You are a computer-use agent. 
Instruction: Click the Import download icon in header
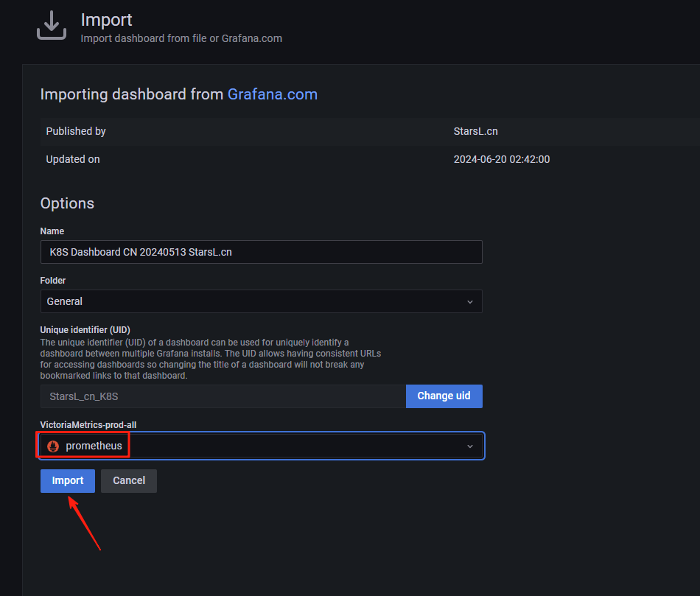click(52, 26)
